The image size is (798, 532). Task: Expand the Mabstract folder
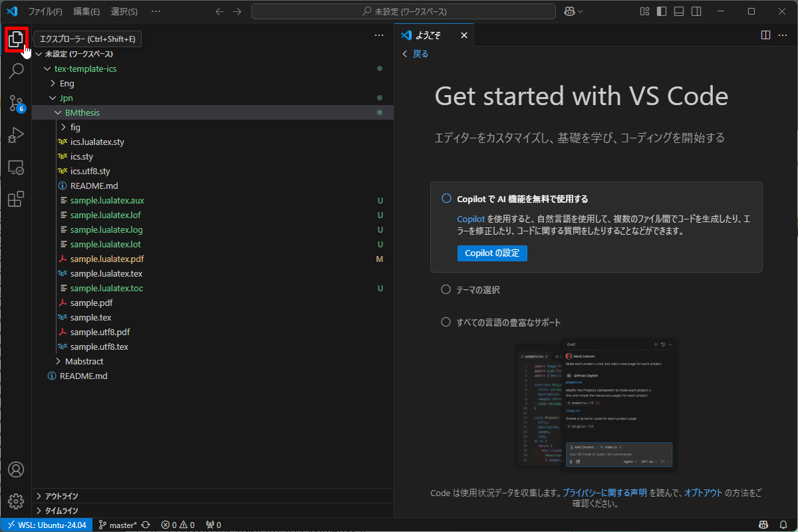[59, 361]
